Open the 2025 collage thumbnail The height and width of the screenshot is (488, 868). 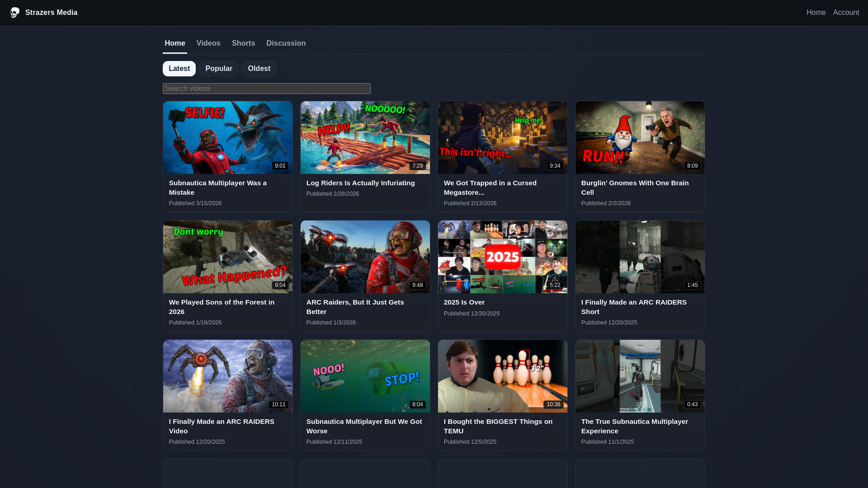pos(502,257)
